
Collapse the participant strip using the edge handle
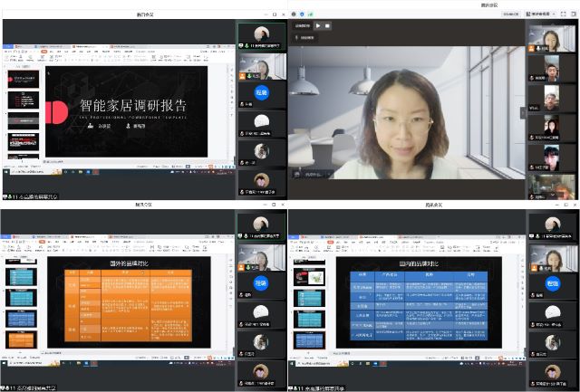click(523, 112)
